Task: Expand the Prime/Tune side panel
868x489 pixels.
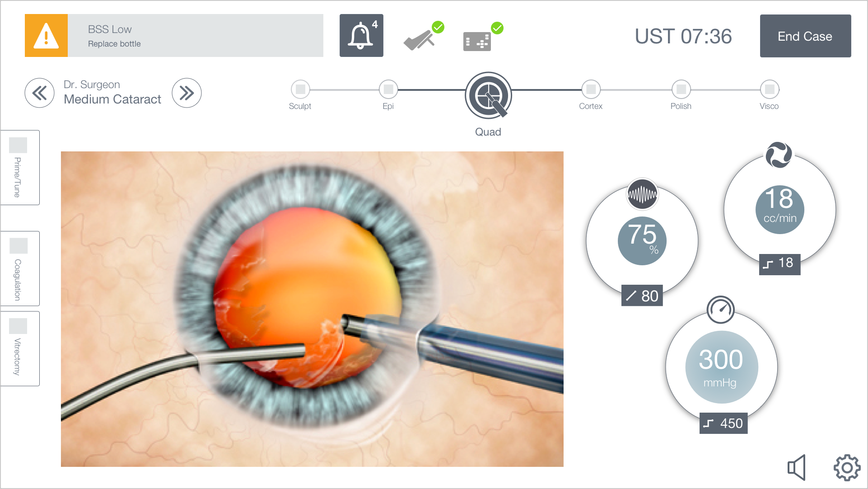Action: coord(20,168)
